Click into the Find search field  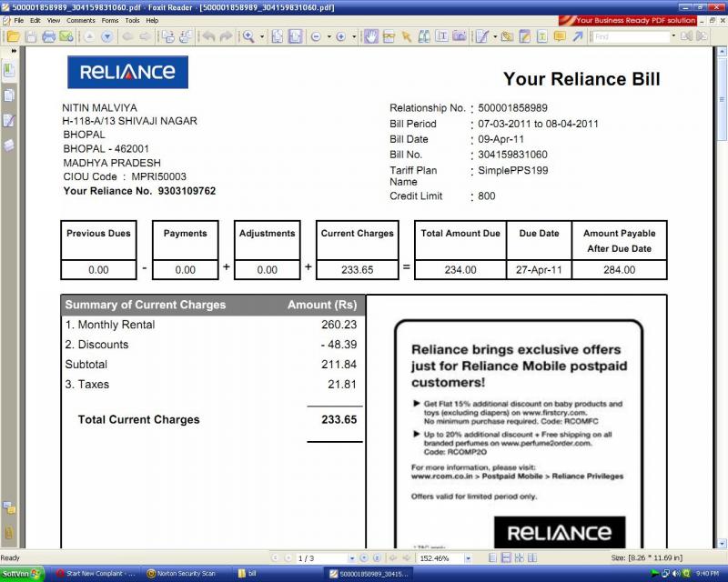click(x=632, y=36)
